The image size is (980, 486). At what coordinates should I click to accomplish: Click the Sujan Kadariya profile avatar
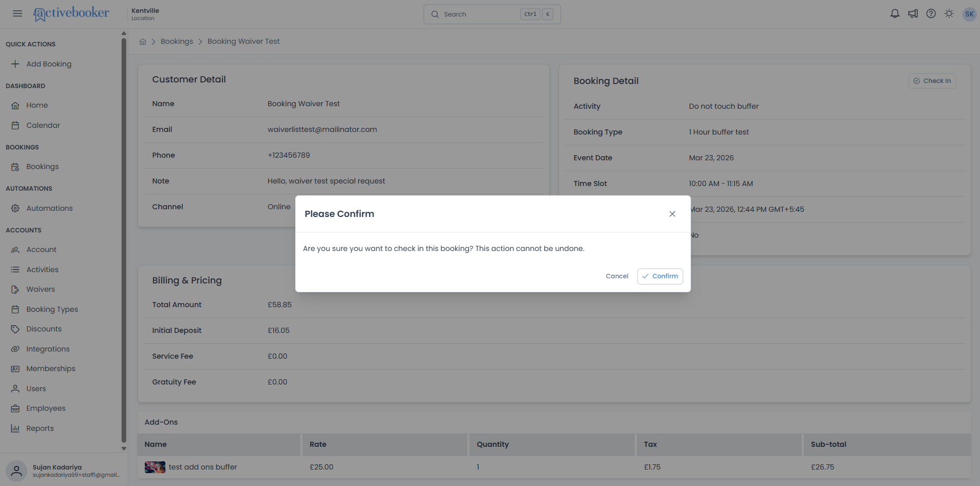click(x=16, y=471)
